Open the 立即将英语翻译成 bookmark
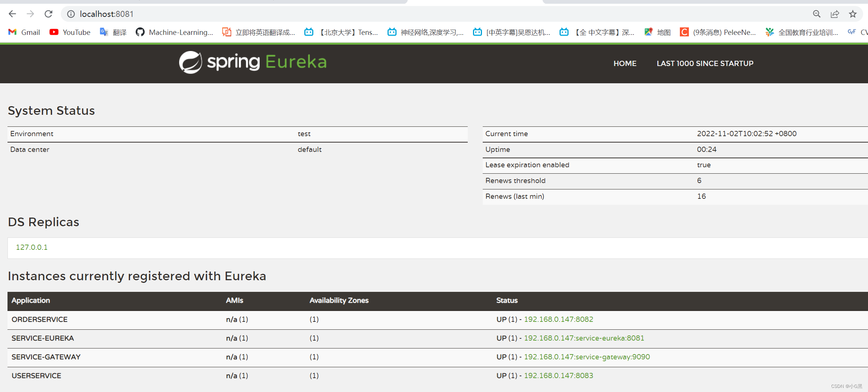Image resolution: width=868 pixels, height=392 pixels. [259, 32]
